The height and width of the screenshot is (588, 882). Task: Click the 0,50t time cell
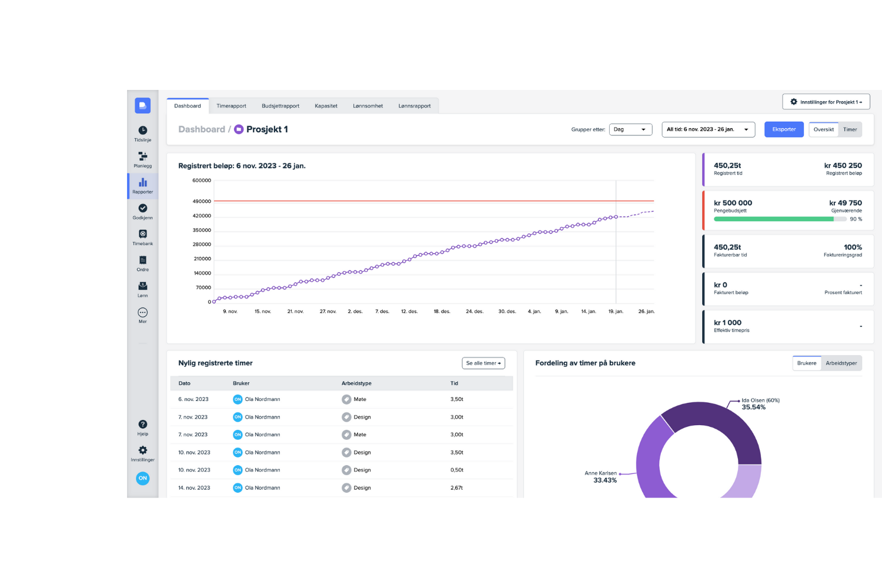(x=457, y=470)
